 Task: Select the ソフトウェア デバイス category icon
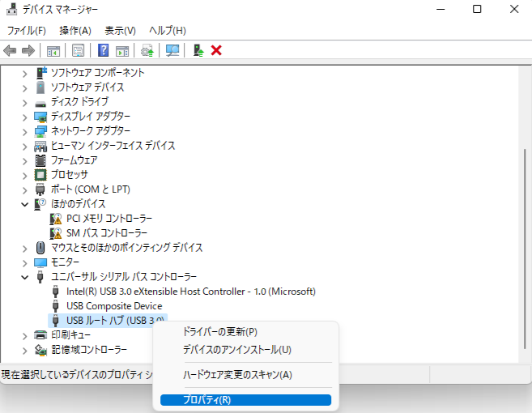tap(40, 87)
